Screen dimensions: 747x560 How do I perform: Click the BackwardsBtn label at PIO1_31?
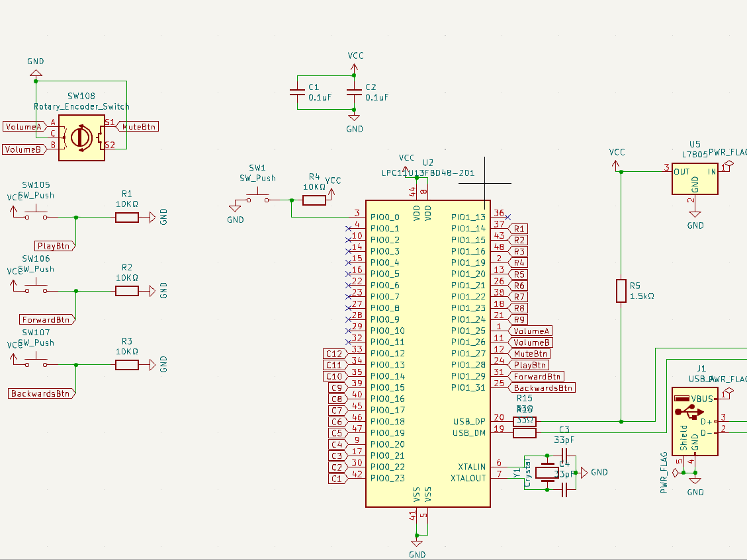pos(542,387)
